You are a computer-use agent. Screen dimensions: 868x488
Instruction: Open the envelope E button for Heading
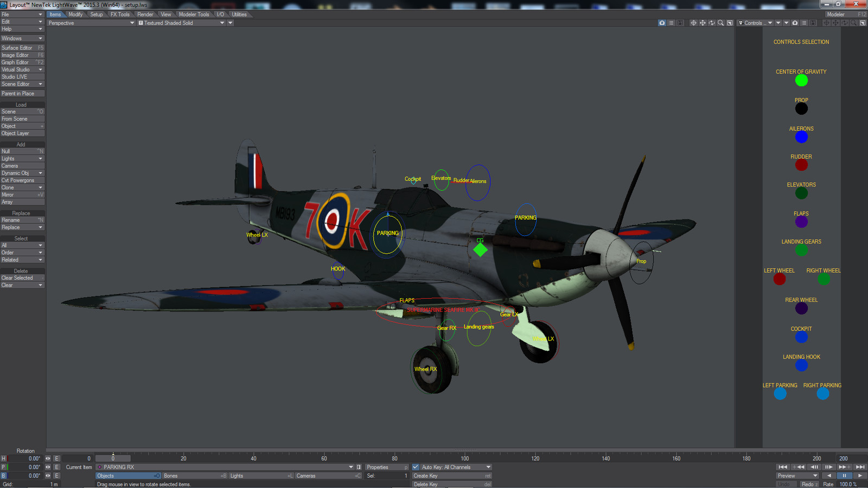(56, 458)
